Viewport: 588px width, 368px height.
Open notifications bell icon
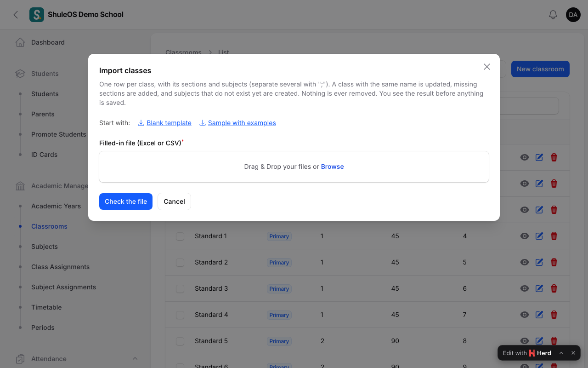(553, 15)
